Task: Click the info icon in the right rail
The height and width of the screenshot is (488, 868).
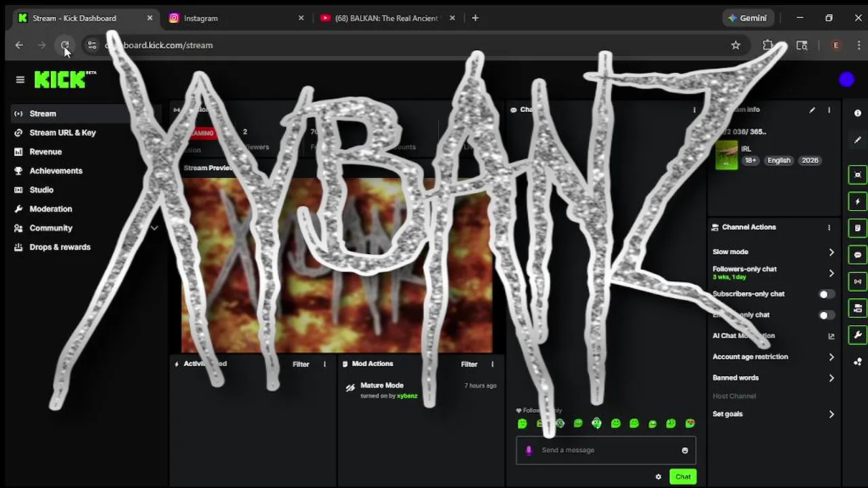Action: [858, 113]
